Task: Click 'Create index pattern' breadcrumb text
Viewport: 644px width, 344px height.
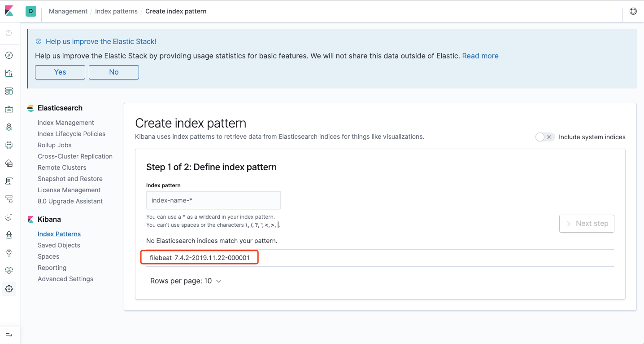Action: click(176, 11)
